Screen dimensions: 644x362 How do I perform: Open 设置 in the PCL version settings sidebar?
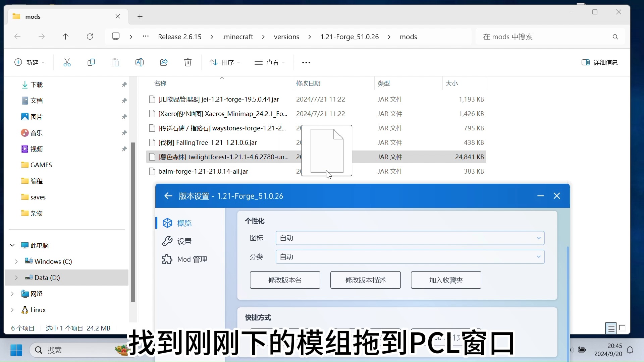[184, 241]
